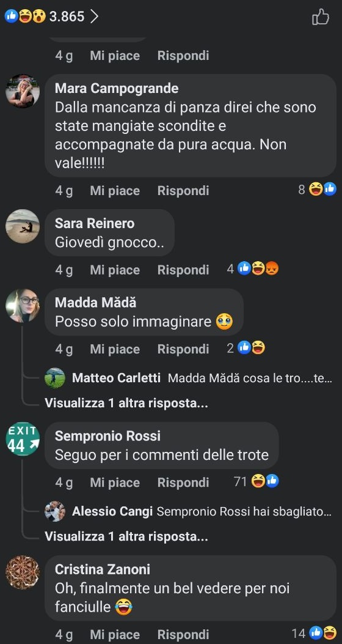View reactions on Mara Campogrande's comment
Screen dimensions: 342x644
[x=317, y=190]
